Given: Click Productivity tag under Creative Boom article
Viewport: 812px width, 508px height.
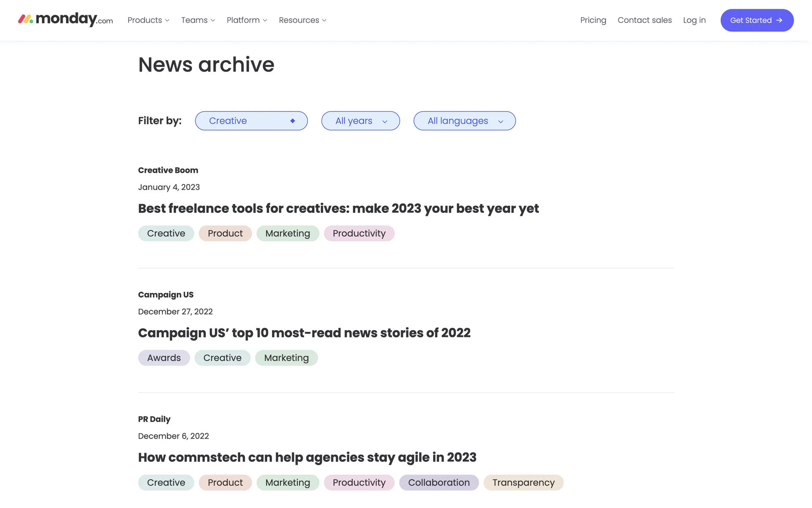Looking at the screenshot, I should click(x=359, y=234).
